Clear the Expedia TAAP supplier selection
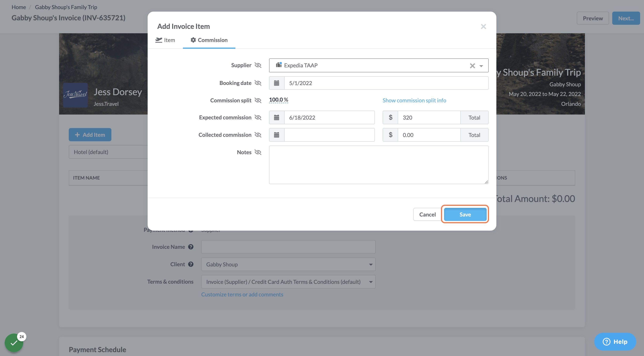The height and width of the screenshot is (356, 644). point(472,66)
